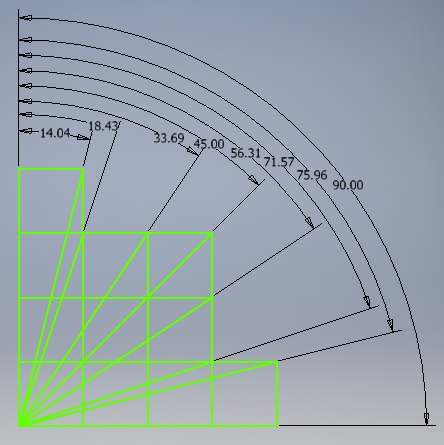Click the 90.00 arc arrowhead at the horizontal baseline
The image size is (444, 445).
click(x=426, y=419)
